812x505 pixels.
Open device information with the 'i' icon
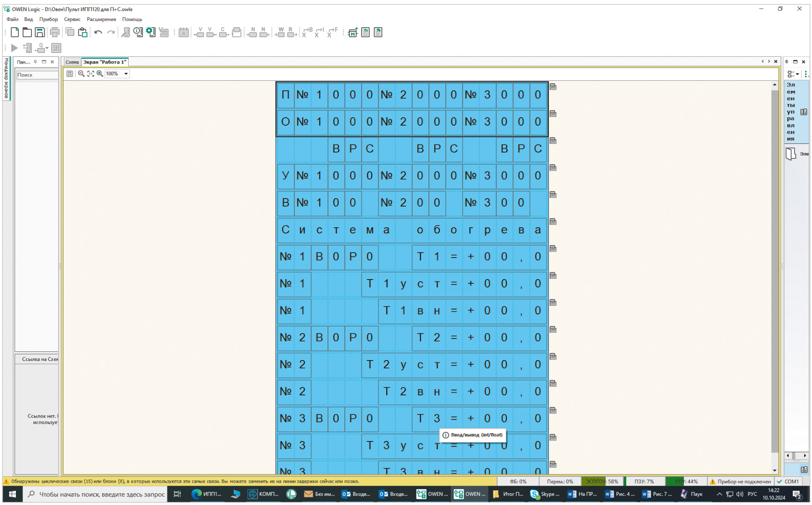pyautogui.click(x=138, y=33)
